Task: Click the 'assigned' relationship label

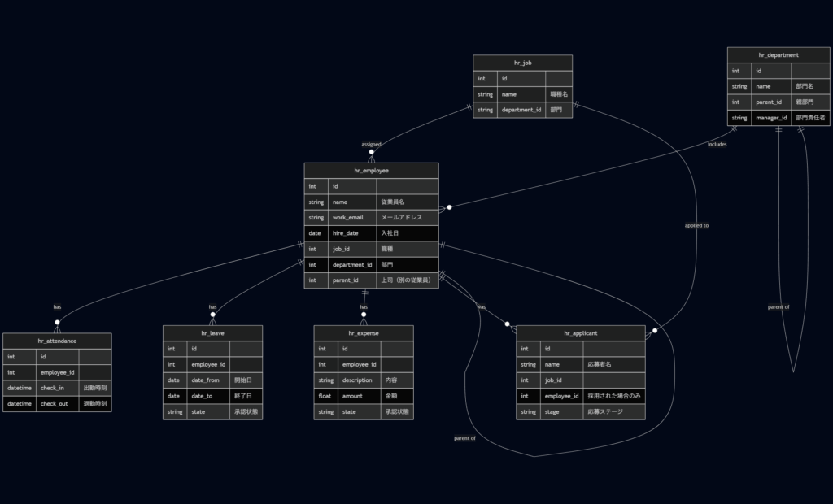Action: point(371,144)
